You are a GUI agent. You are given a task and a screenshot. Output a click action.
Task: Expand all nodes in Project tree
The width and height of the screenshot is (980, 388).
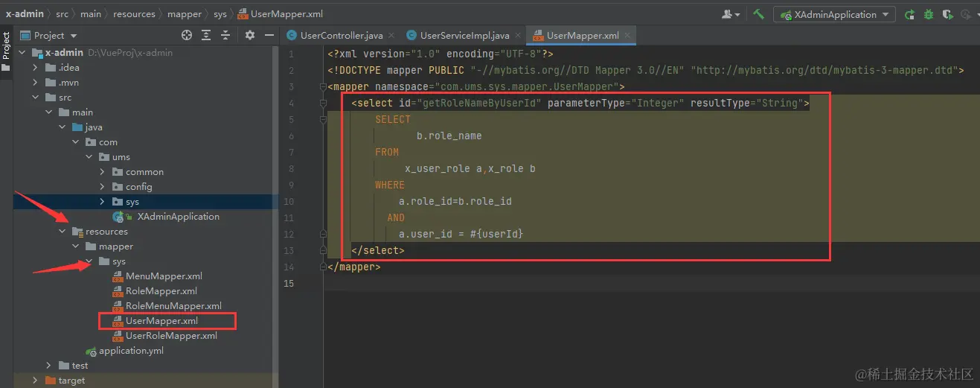(206, 35)
